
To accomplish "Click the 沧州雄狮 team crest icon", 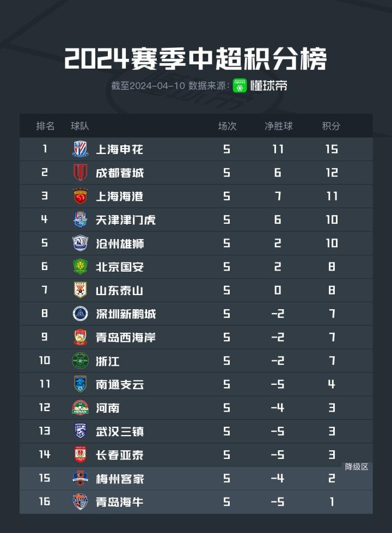I will pos(80,243).
